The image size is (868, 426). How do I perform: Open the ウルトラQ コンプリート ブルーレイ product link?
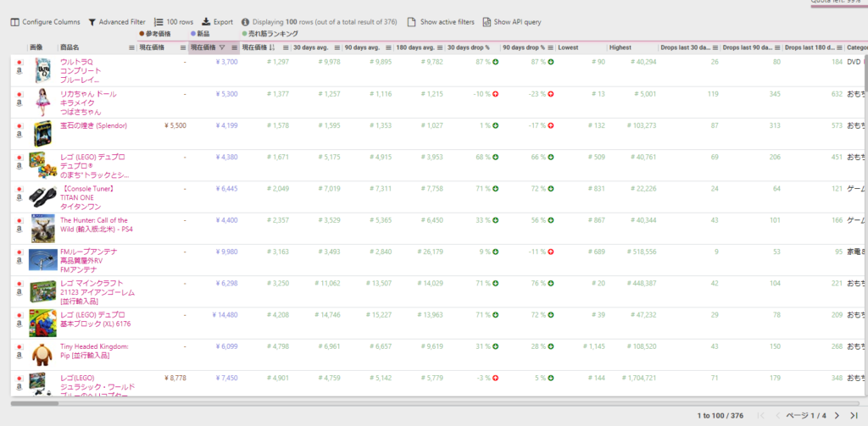(x=81, y=71)
